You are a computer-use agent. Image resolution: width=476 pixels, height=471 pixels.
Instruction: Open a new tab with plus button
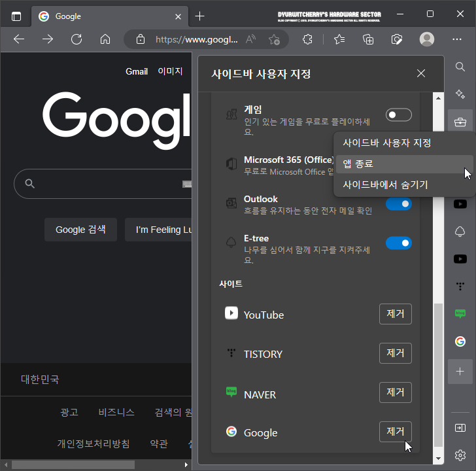tap(200, 16)
